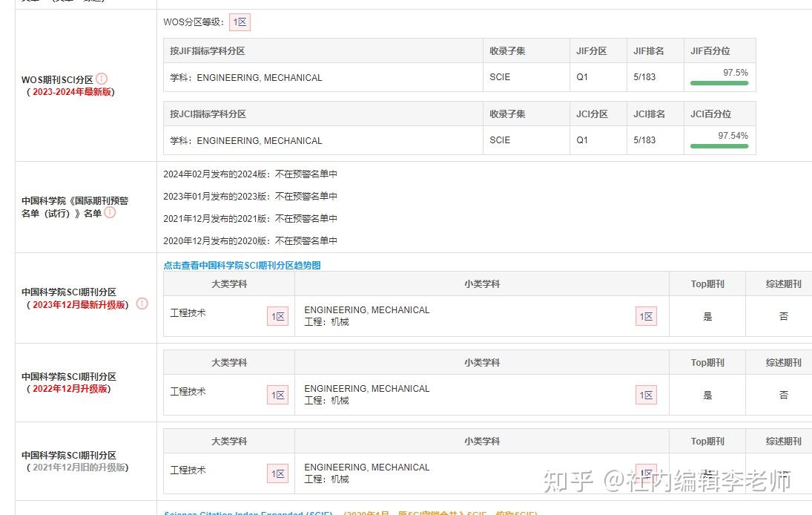Open the Science Citation Index Expanded (SCIE) link
The image size is (812, 515).
tap(245, 512)
